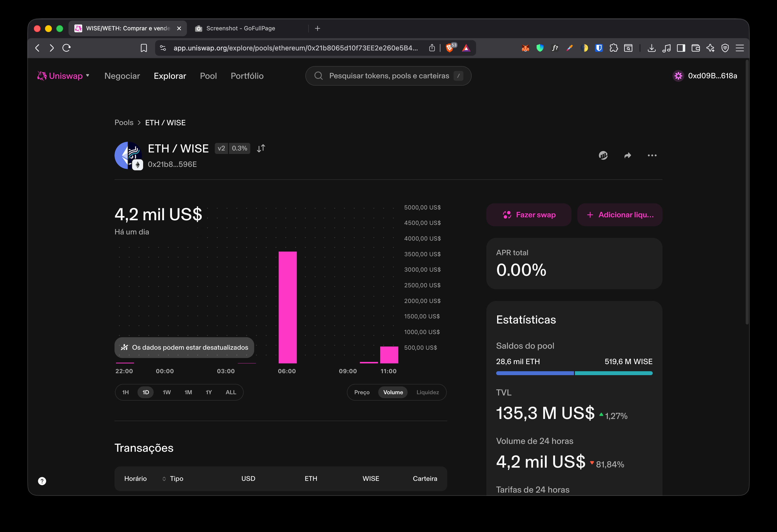This screenshot has height=532, width=777.
Task: Reload the current page
Action: tap(66, 48)
